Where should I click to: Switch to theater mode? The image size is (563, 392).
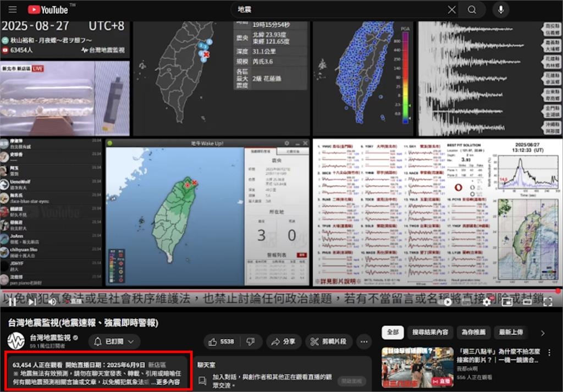point(527,302)
